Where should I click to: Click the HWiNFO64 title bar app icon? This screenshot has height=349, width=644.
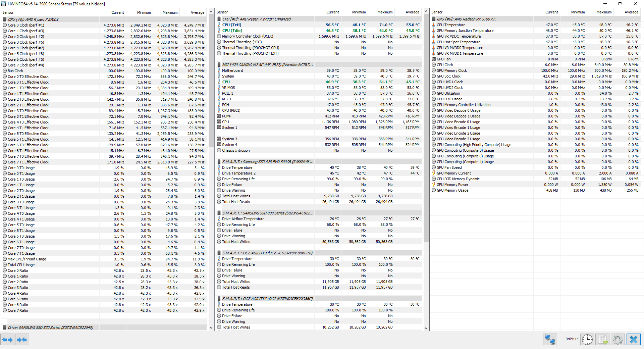point(4,4)
